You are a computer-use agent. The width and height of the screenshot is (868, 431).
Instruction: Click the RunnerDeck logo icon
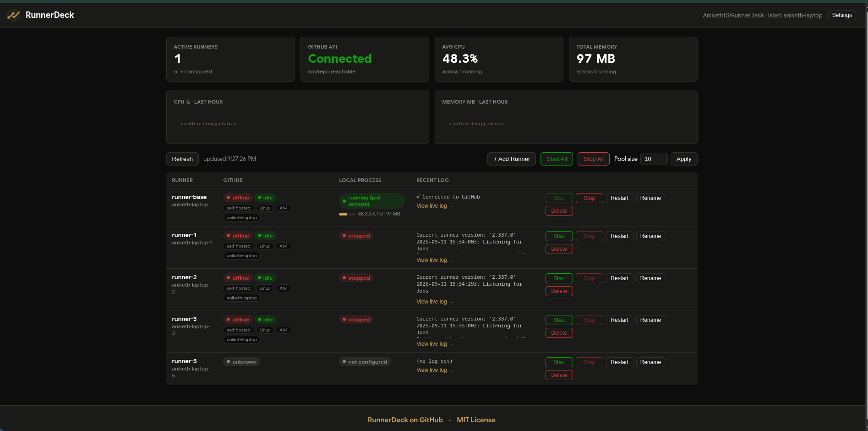(14, 15)
